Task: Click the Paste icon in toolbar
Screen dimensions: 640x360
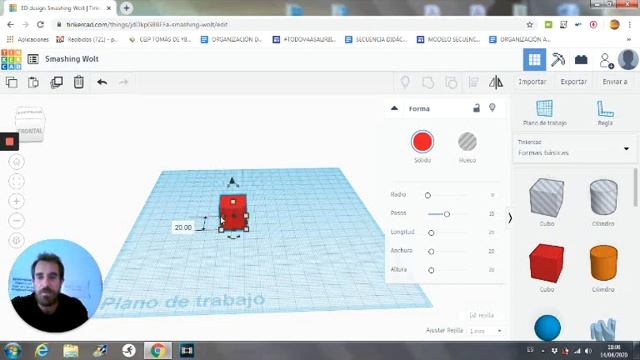Action: click(x=33, y=82)
